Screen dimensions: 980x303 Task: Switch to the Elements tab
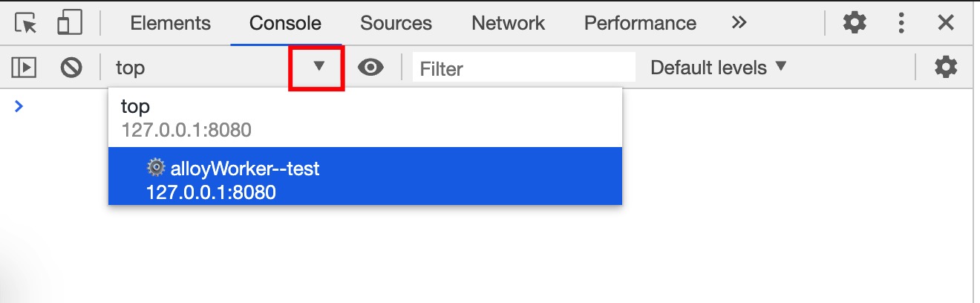pos(170,23)
